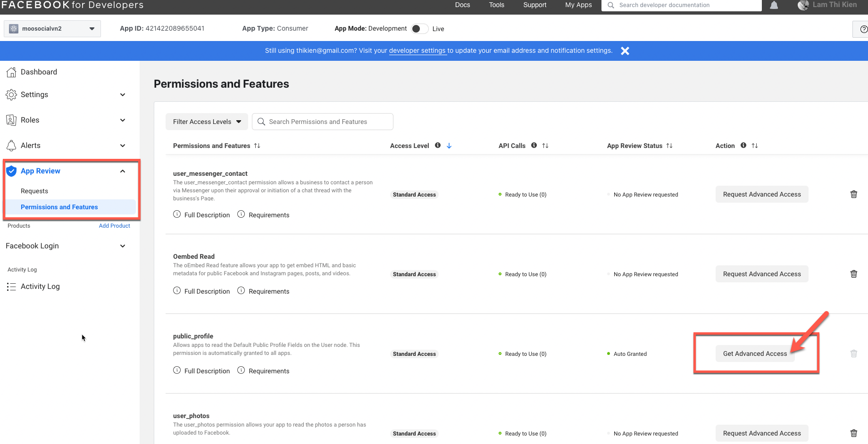Click the Alerts bell icon in sidebar
This screenshot has width=868, height=444.
point(11,146)
